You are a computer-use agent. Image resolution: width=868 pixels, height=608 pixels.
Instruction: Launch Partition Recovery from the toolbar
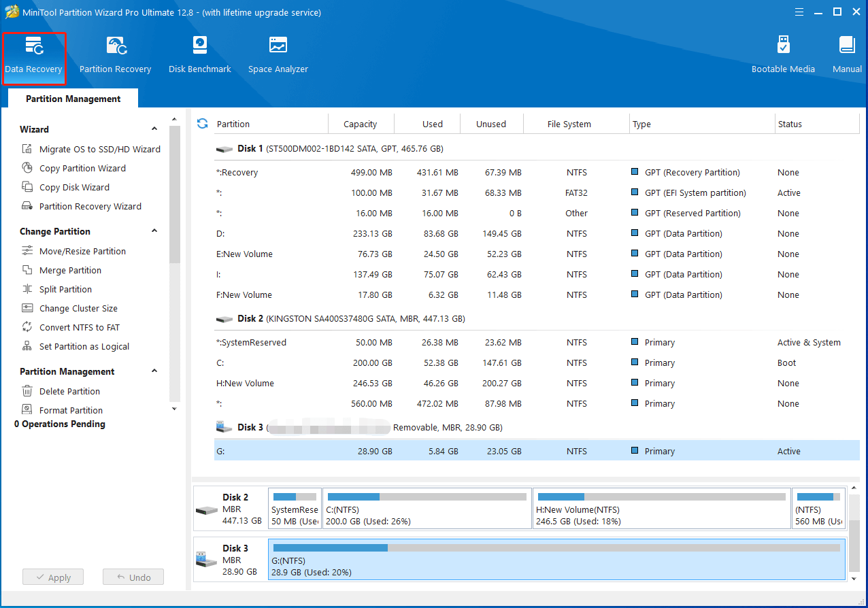[115, 56]
